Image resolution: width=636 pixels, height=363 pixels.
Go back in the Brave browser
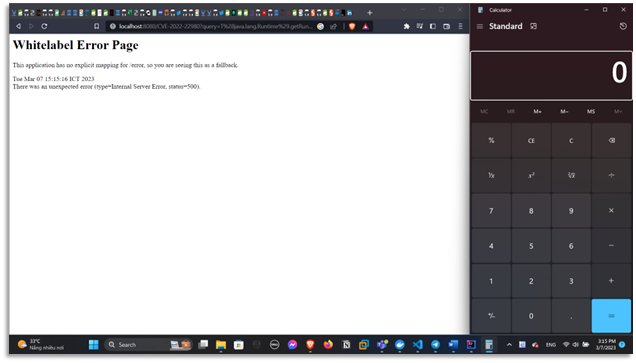[x=18, y=26]
